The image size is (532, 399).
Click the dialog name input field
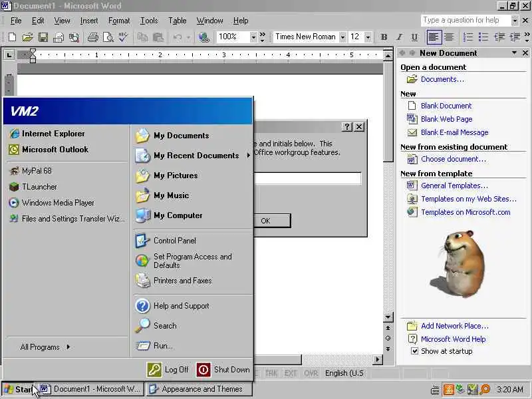[x=308, y=178]
